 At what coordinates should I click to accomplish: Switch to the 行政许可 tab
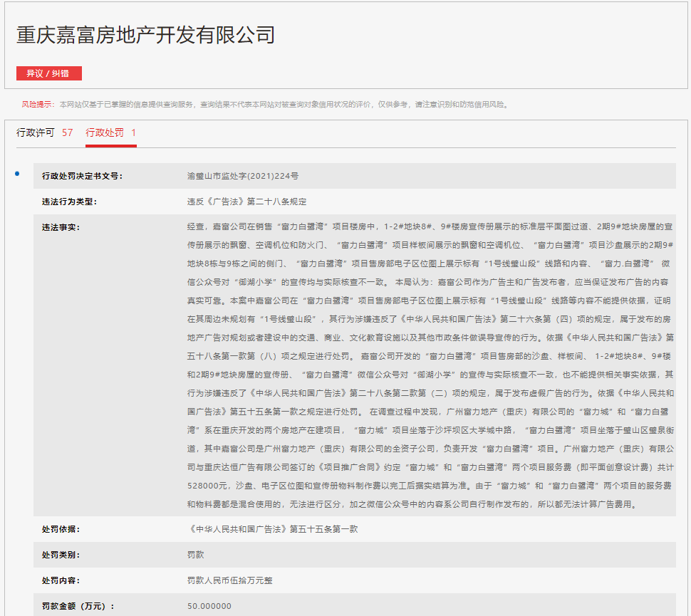click(35, 132)
